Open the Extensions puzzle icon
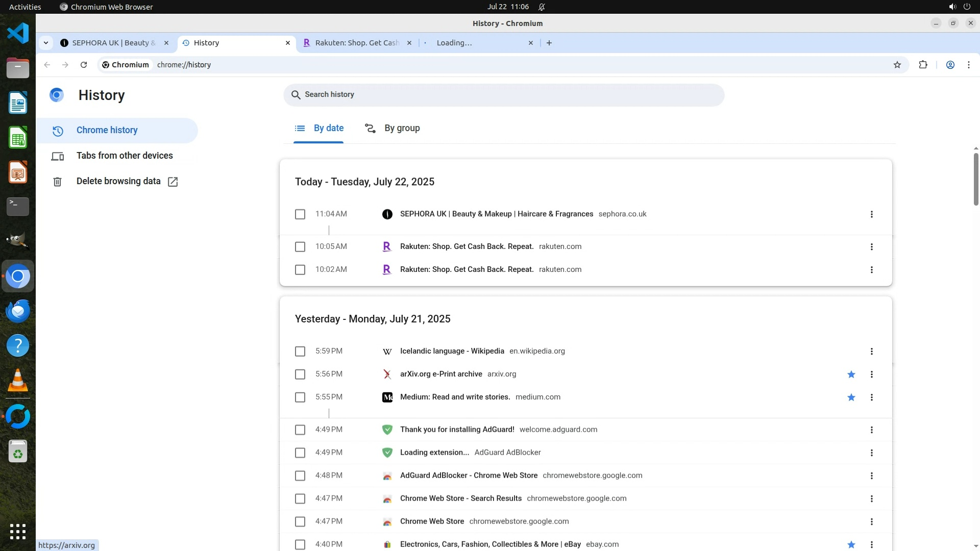The width and height of the screenshot is (980, 551). point(923,65)
